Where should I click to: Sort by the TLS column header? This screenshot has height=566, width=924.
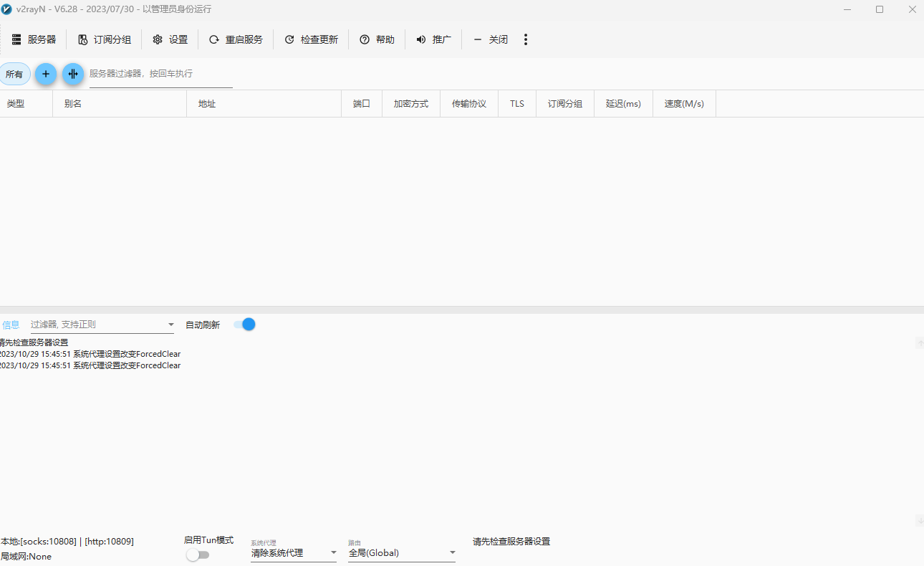click(x=517, y=104)
